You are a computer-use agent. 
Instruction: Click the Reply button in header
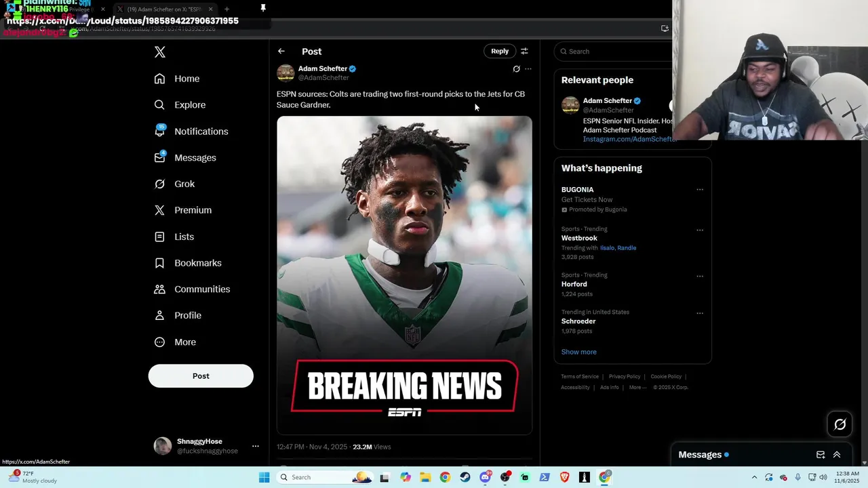click(x=500, y=52)
